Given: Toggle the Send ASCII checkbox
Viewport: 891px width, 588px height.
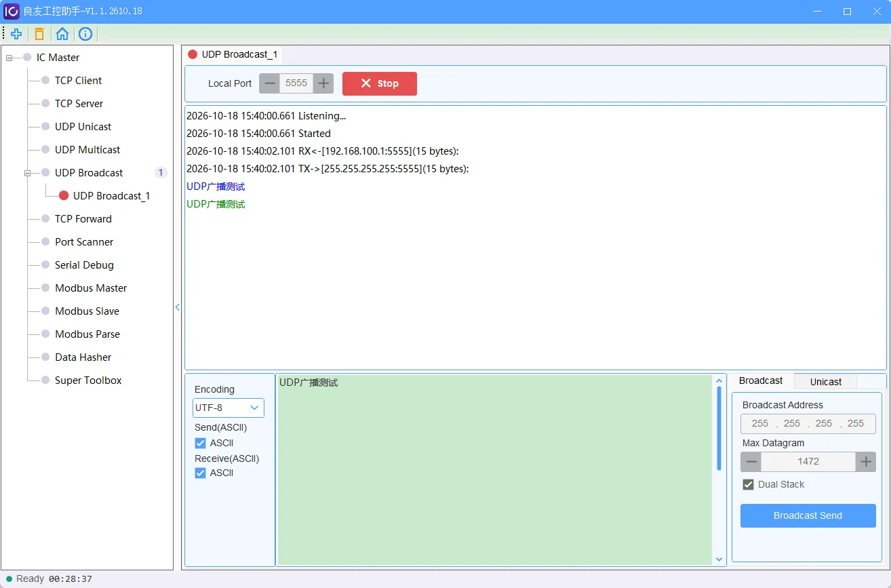Looking at the screenshot, I should [200, 443].
